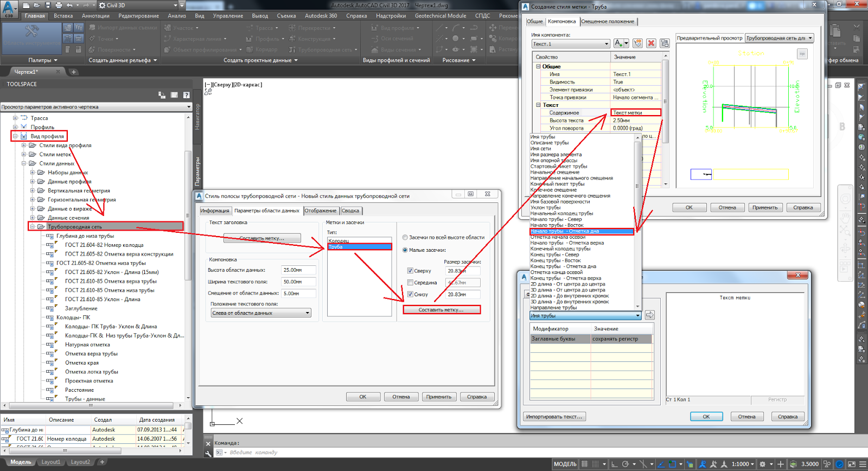The width and height of the screenshot is (868, 471).
Task: Click the Область инструментов ribbon button
Action: 31,37
